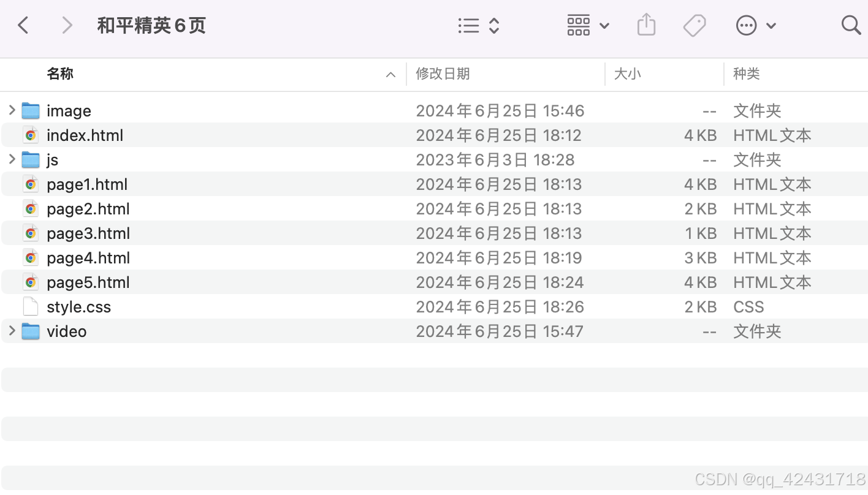Image resolution: width=868 pixels, height=495 pixels.
Task: Sort files by the 名称 column header
Action: coord(60,74)
